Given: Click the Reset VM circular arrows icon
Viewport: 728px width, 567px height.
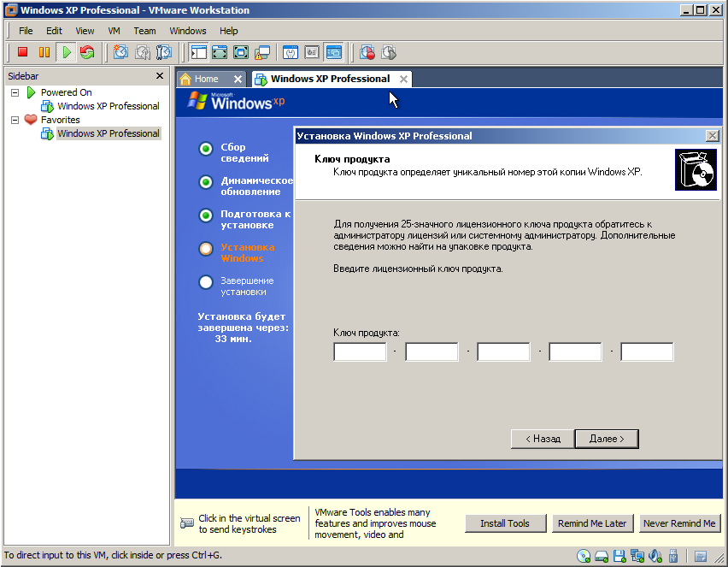Looking at the screenshot, I should point(87,52).
